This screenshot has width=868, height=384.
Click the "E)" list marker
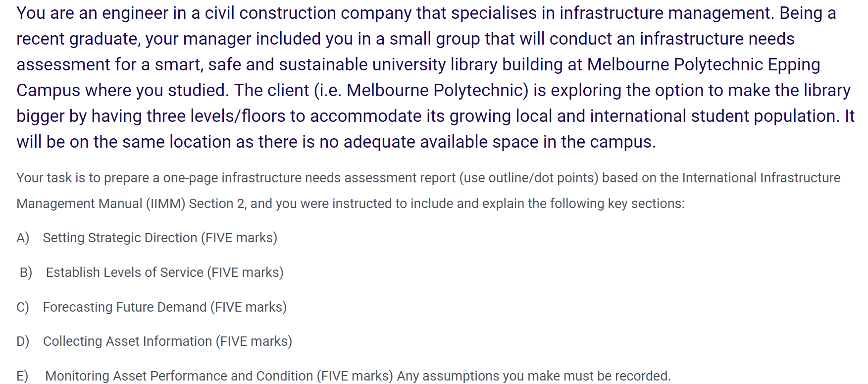pos(22,376)
